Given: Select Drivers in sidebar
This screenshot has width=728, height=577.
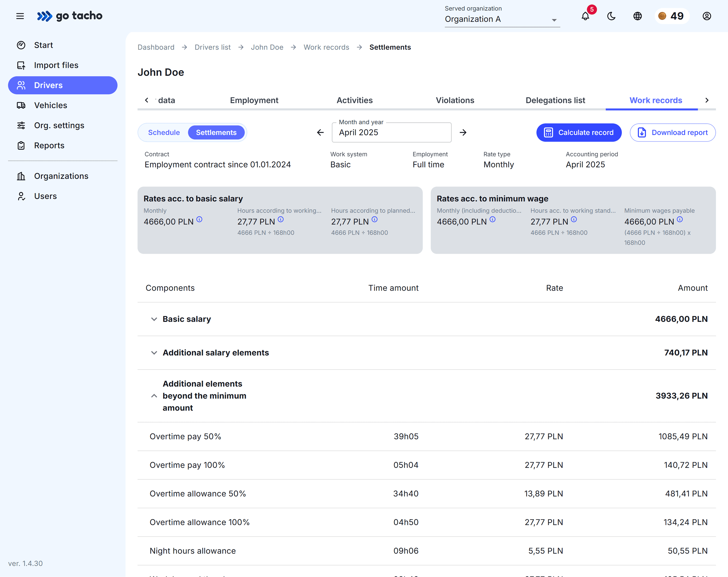Looking at the screenshot, I should [x=63, y=85].
